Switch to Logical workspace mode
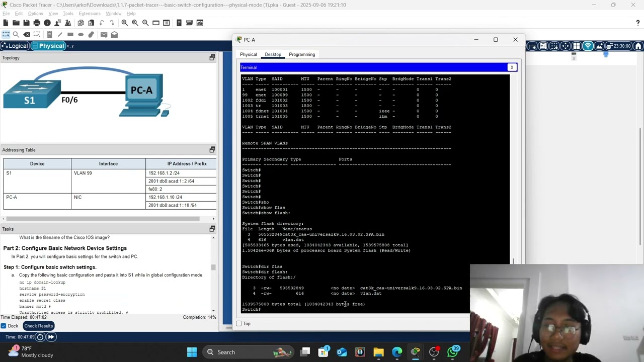This screenshot has width=644, height=362. pyautogui.click(x=15, y=46)
